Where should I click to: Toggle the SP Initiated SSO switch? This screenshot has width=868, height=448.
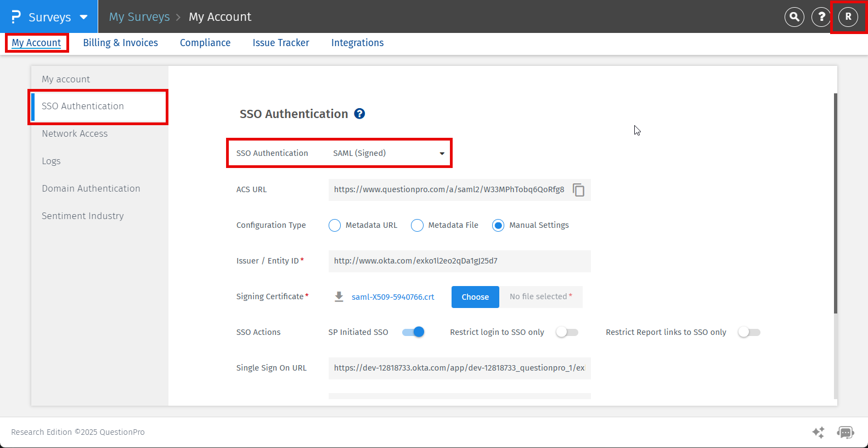413,332
